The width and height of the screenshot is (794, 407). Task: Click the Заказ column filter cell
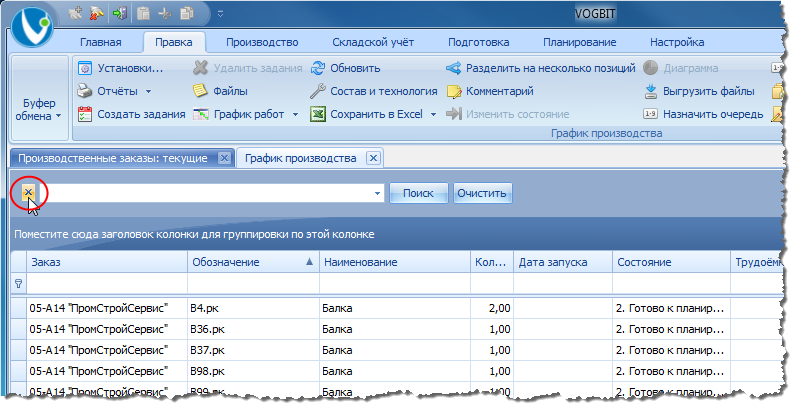coord(107,283)
